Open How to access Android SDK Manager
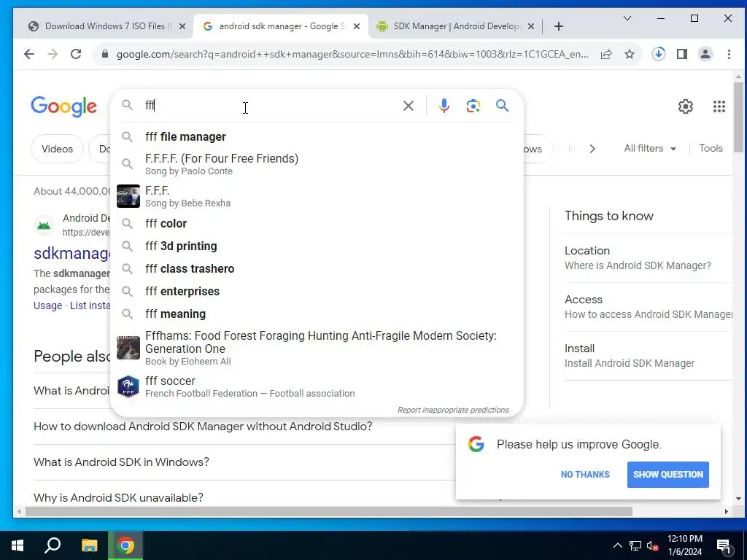747x560 pixels. tap(649, 314)
